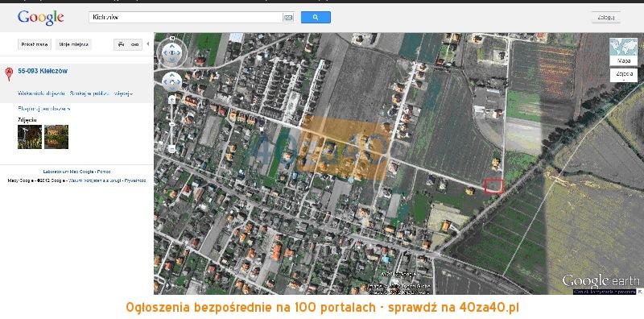Image resolution: width=644 pixels, height=319 pixels.
Task: Click the zoom in plus button
Action: click(172, 99)
